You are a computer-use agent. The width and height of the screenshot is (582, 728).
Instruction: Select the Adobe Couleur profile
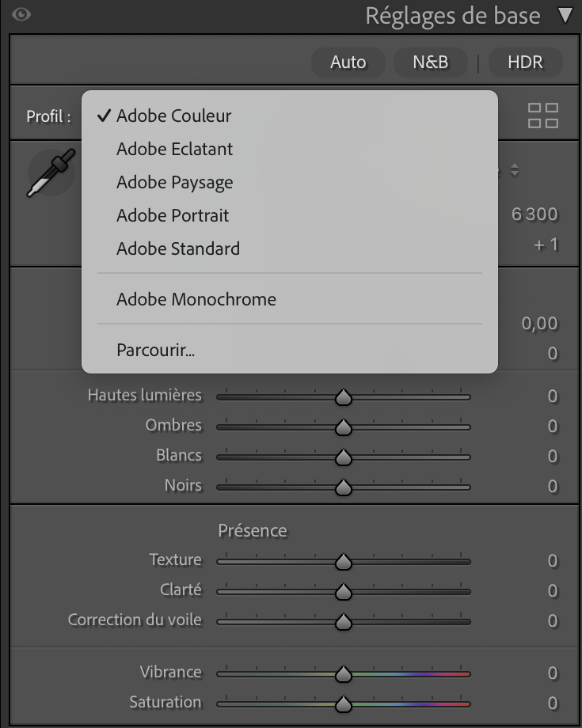[173, 116]
